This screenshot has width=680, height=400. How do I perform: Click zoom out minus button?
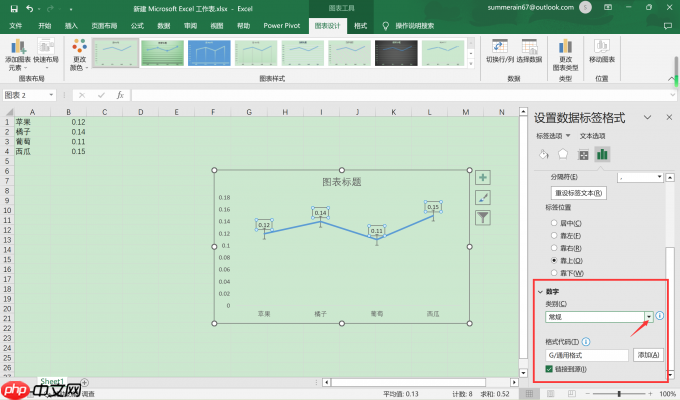pyautogui.click(x=587, y=393)
